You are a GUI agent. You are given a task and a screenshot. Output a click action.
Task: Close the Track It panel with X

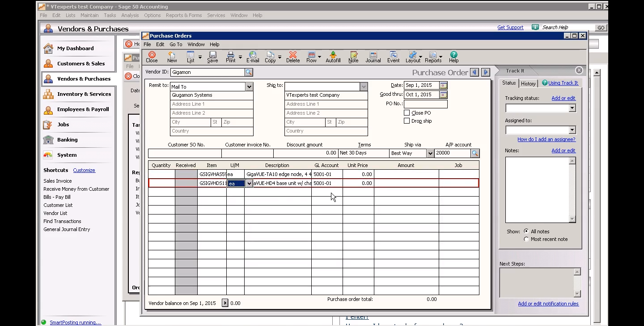[x=579, y=70]
